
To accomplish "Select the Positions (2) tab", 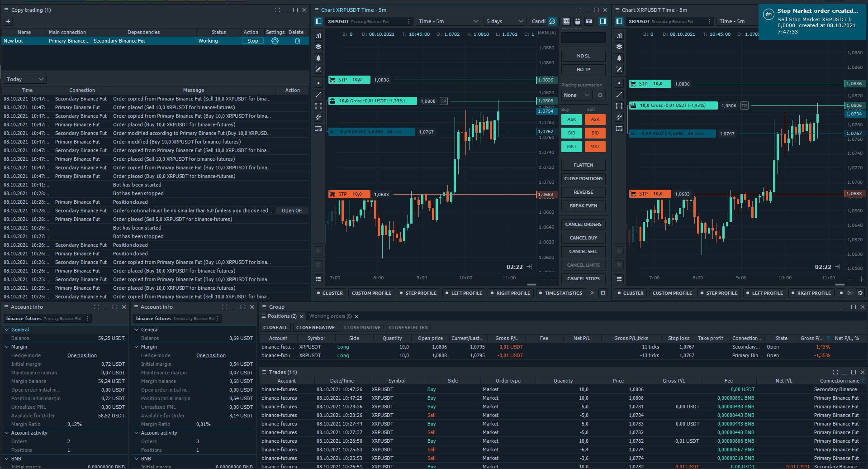I will (x=282, y=316).
